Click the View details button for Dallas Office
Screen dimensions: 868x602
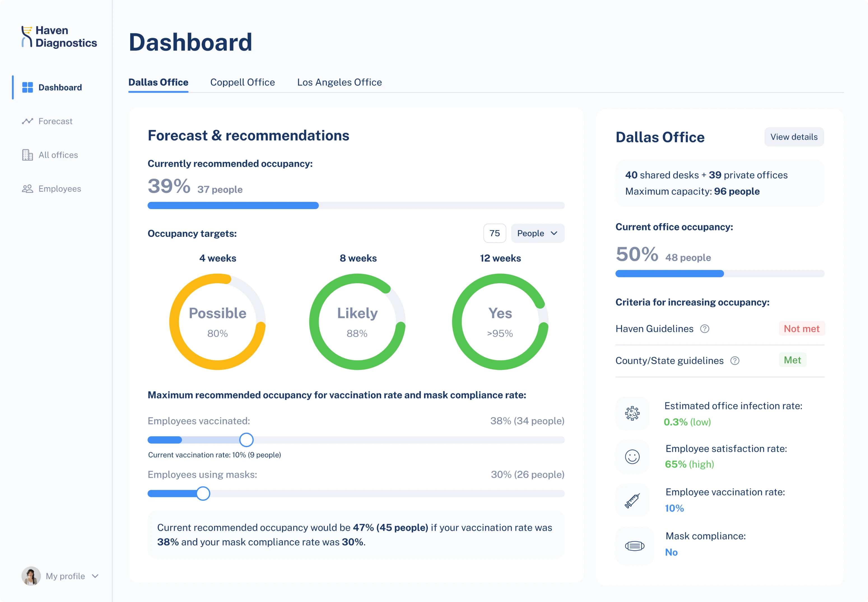[794, 137]
